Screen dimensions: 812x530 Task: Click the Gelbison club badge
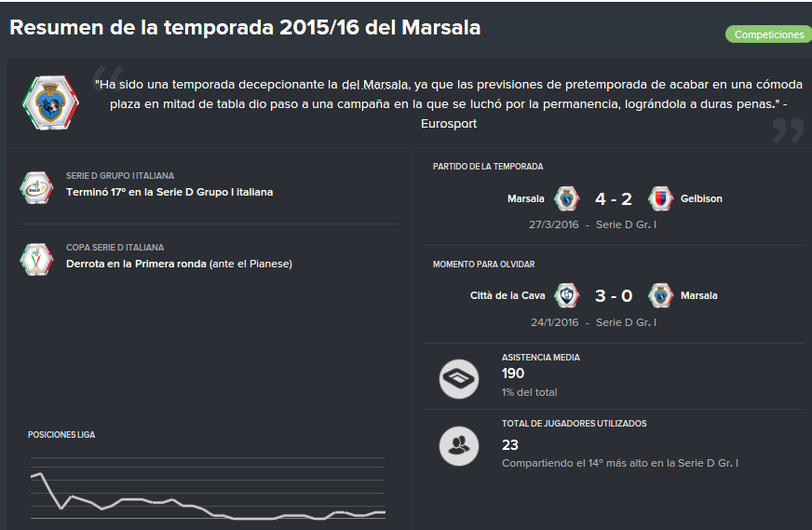[x=660, y=198]
